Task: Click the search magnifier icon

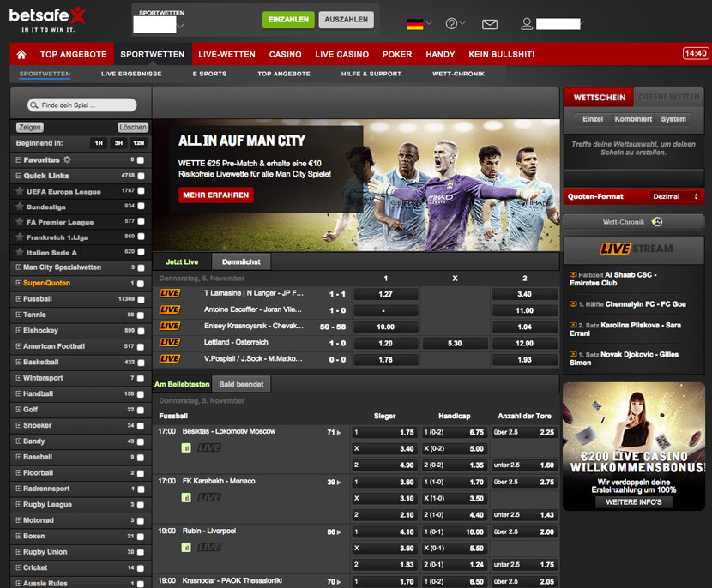Action: [34, 105]
